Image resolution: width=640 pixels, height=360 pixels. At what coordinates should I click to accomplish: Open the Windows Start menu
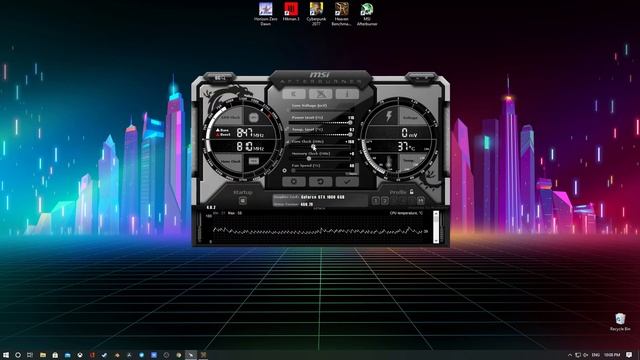click(6, 355)
